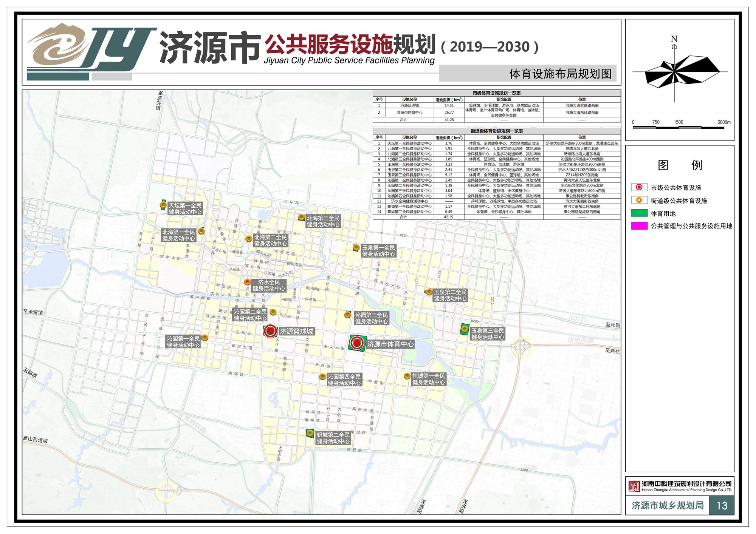This screenshot has height=534, width=756.
Task: Click the 街道级体育设施规划一览表 table header
Action: coord(497,131)
